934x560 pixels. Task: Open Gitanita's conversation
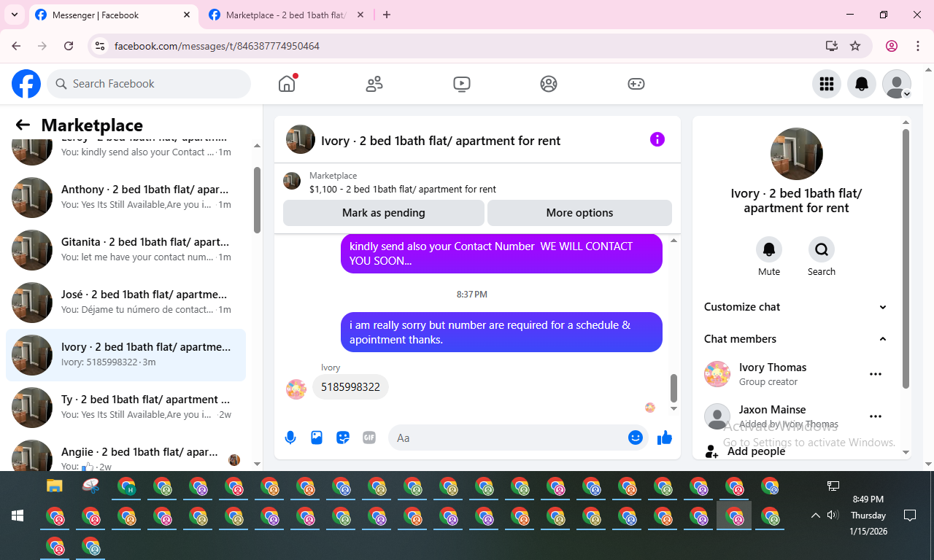point(126,249)
